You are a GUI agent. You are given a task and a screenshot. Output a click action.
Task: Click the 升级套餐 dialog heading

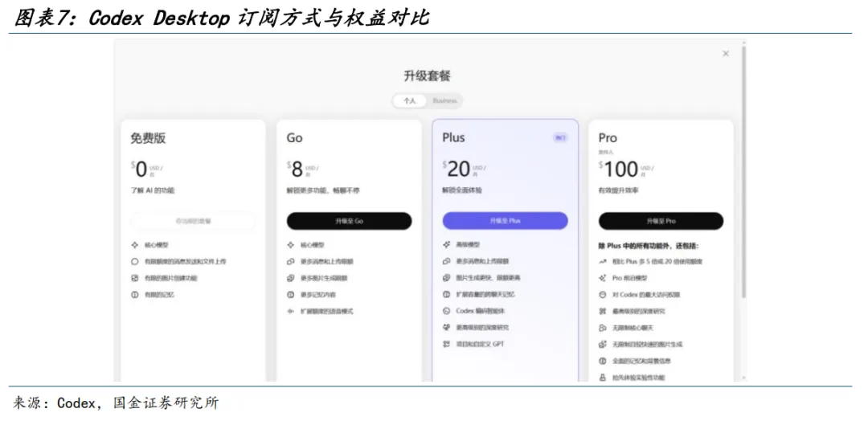(427, 76)
